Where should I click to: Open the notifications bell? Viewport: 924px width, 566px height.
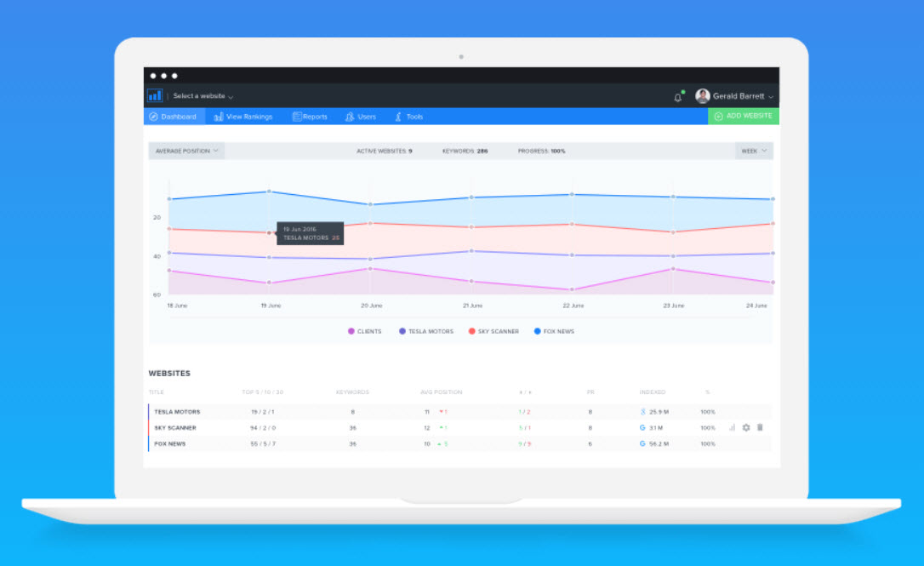click(x=678, y=97)
